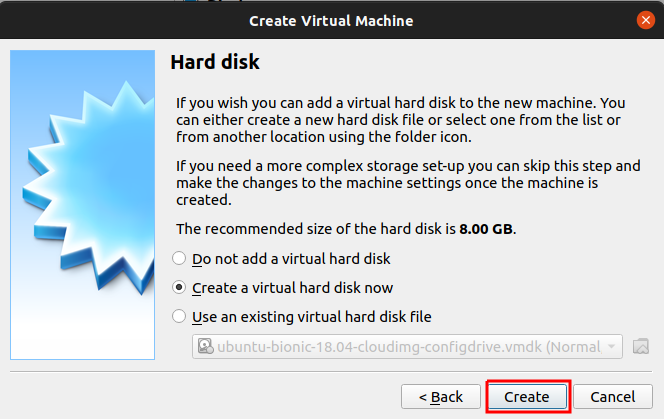Close the Create Virtual Machine dialog

646,20
